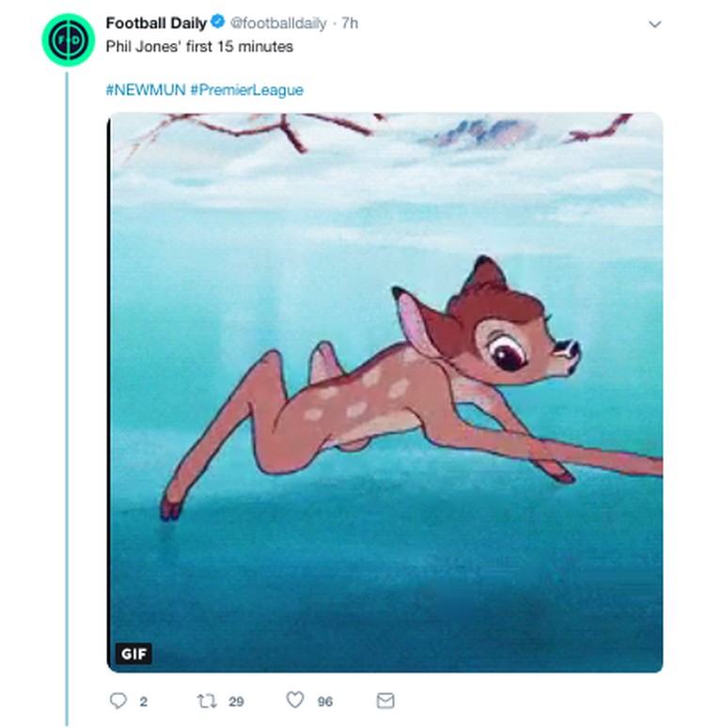
Task: Reply using the speech bubble icon
Action: 118,701
